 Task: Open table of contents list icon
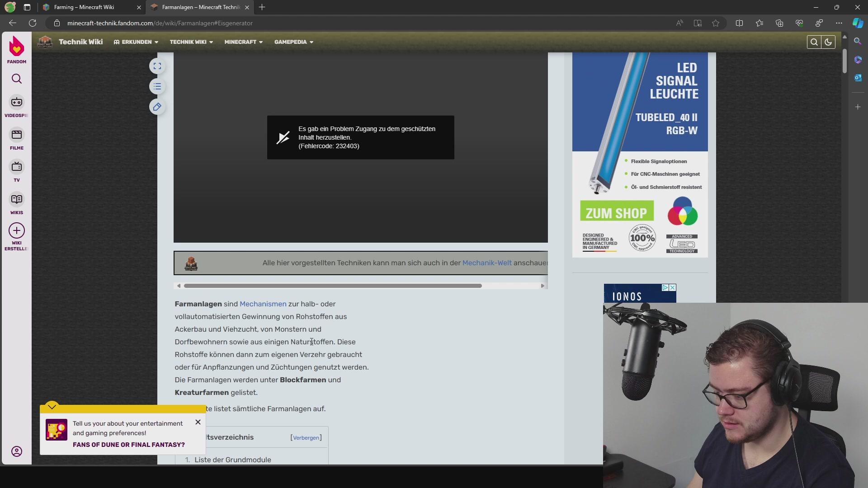tap(157, 87)
